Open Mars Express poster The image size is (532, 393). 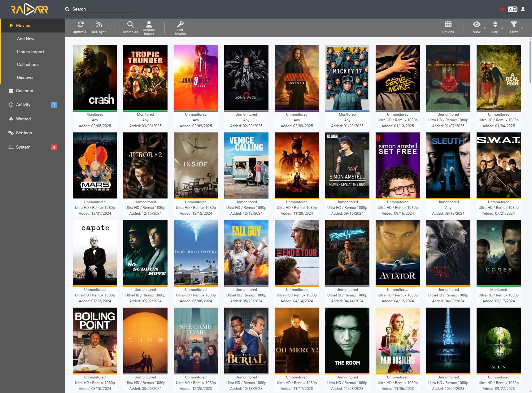click(x=95, y=165)
